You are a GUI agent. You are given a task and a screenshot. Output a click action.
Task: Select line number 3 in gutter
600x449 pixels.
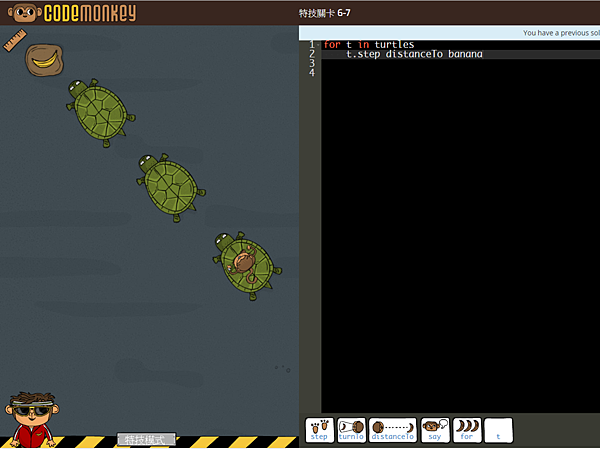(312, 63)
